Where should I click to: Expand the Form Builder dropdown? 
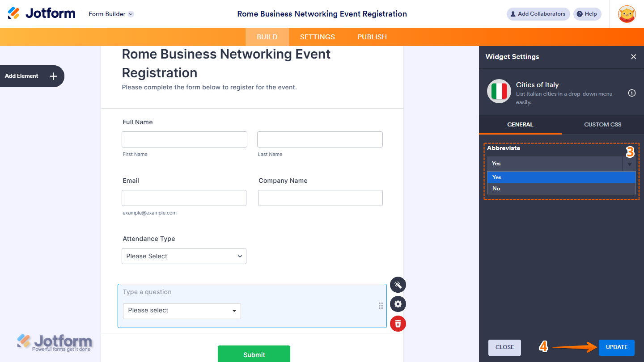click(131, 14)
